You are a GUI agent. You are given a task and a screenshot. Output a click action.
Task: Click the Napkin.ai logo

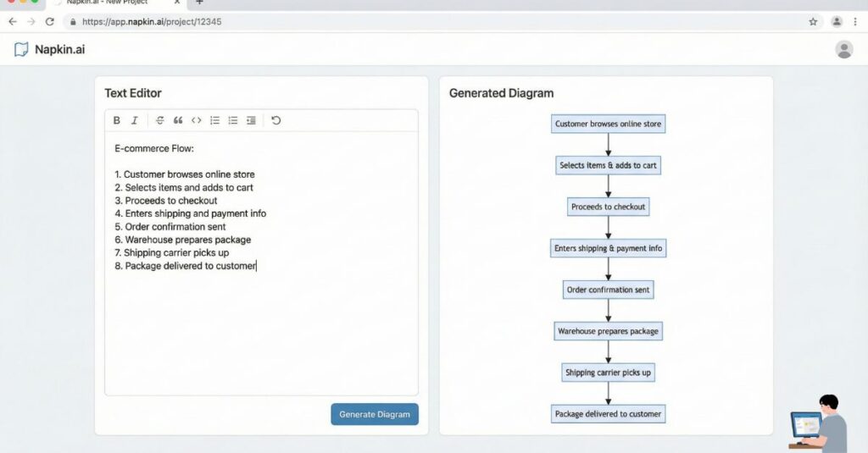[49, 49]
